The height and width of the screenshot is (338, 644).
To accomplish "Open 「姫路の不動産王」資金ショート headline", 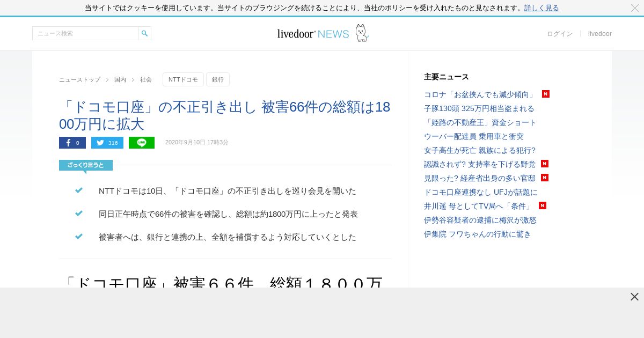I will (x=480, y=122).
